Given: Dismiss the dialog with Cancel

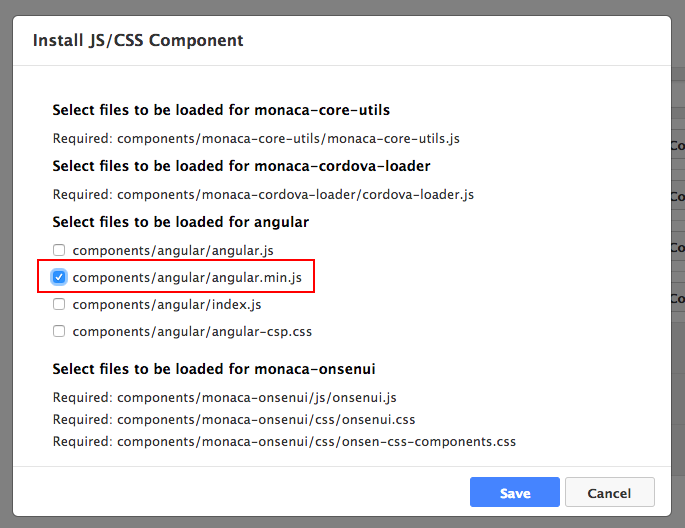Looking at the screenshot, I should (609, 492).
